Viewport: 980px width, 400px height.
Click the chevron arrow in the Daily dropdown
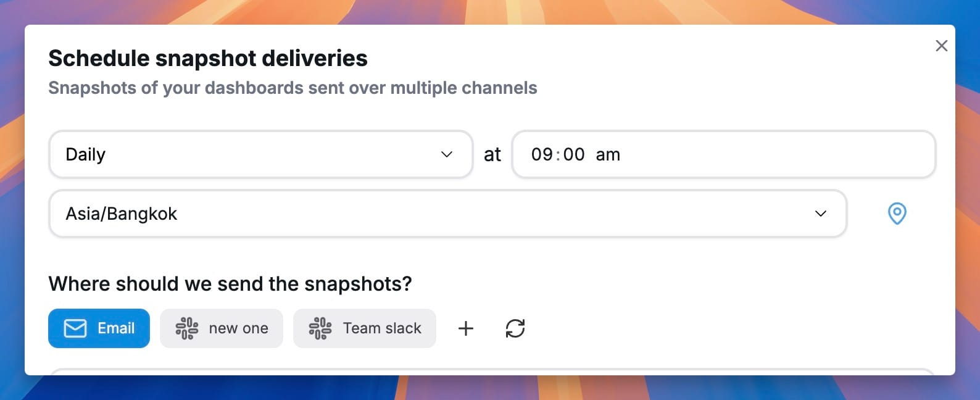(x=447, y=154)
